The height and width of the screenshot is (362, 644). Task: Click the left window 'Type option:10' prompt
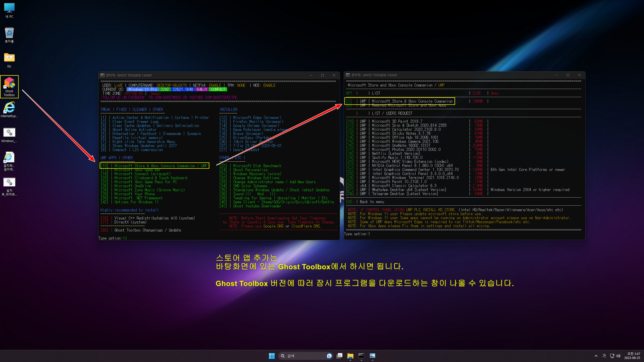pos(113,238)
